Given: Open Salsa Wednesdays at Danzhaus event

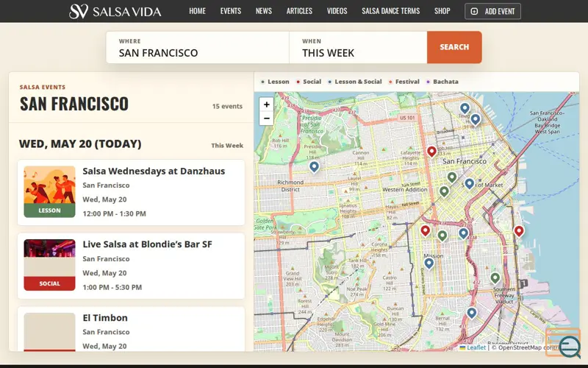Looking at the screenshot, I should click(154, 171).
